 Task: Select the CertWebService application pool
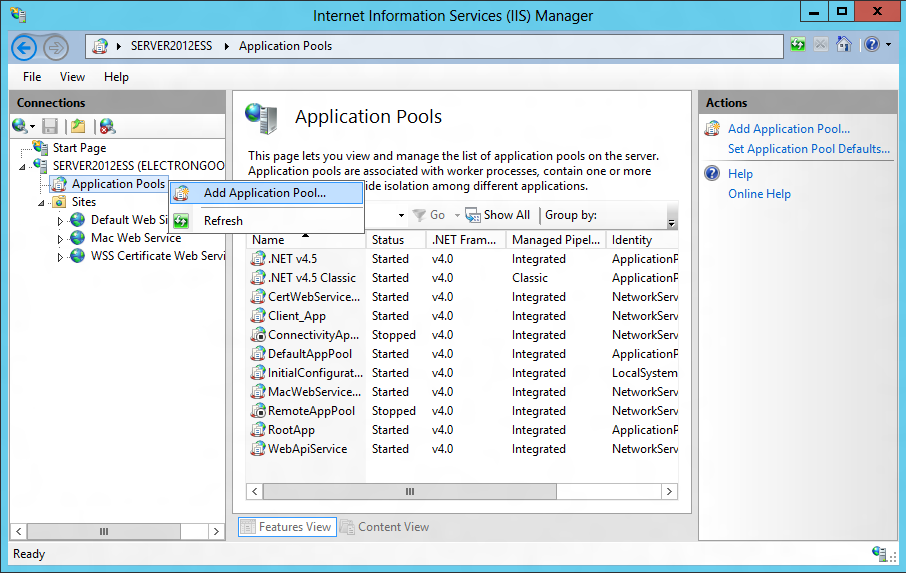462,297
